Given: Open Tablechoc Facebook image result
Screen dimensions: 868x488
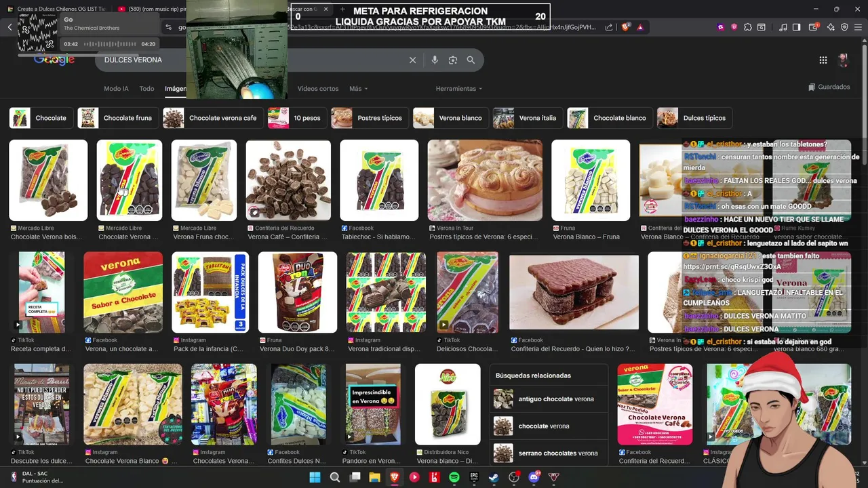Looking at the screenshot, I should coord(379,180).
